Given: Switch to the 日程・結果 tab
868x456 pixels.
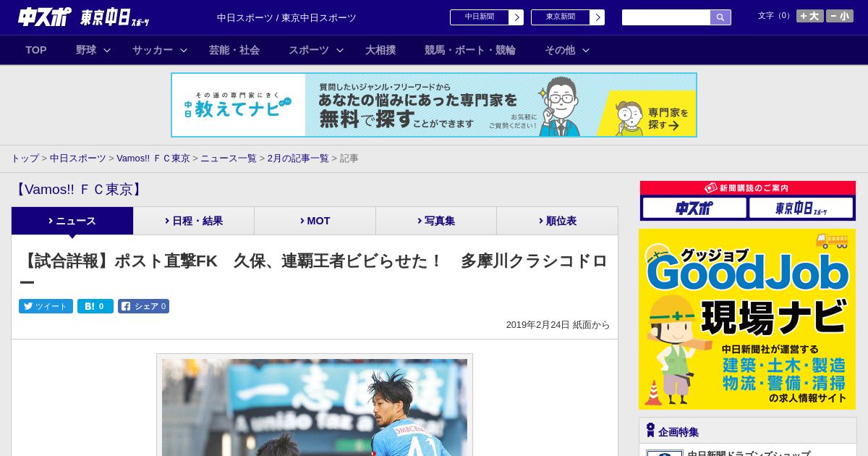Looking at the screenshot, I should pos(194,221).
